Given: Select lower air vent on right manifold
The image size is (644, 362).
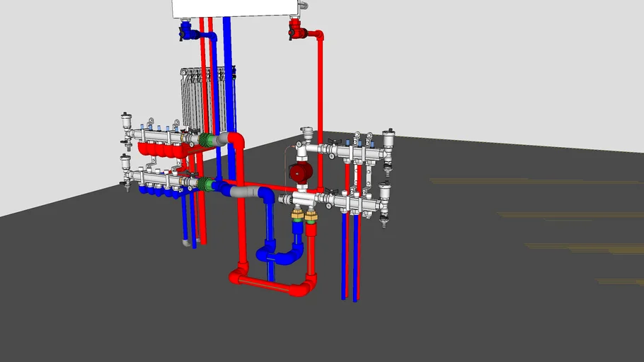Looking at the screenshot, I should click(384, 192).
